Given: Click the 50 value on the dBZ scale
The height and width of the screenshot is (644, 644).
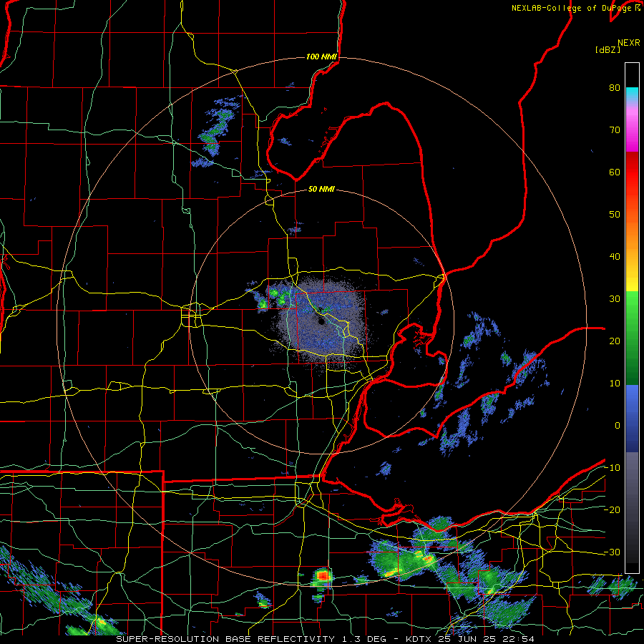Looking at the screenshot, I should 615,215.
